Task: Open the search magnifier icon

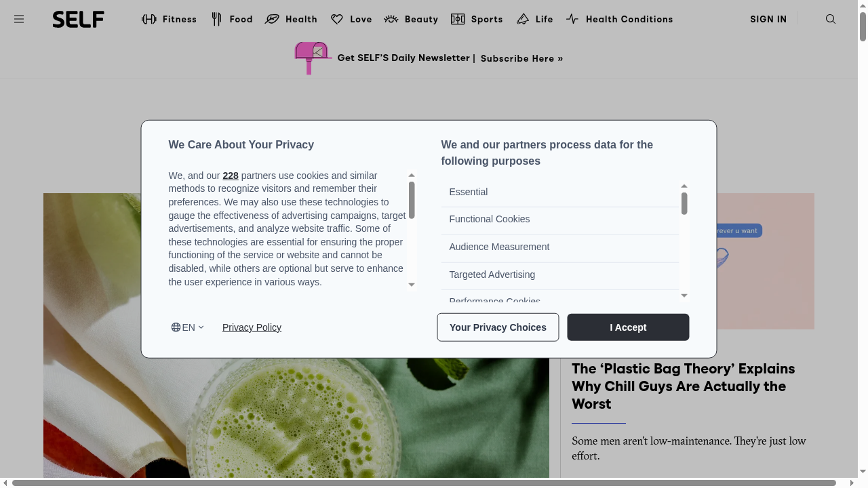Action: tap(830, 19)
